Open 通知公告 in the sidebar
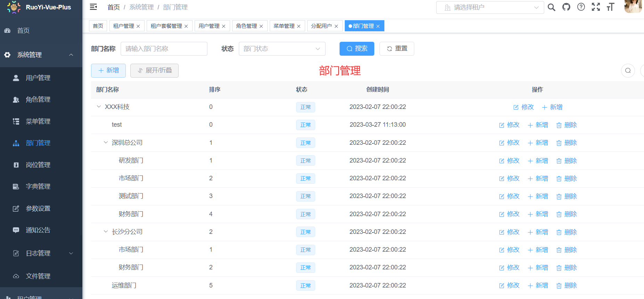Viewport: 644px width, 299px height. (41, 230)
